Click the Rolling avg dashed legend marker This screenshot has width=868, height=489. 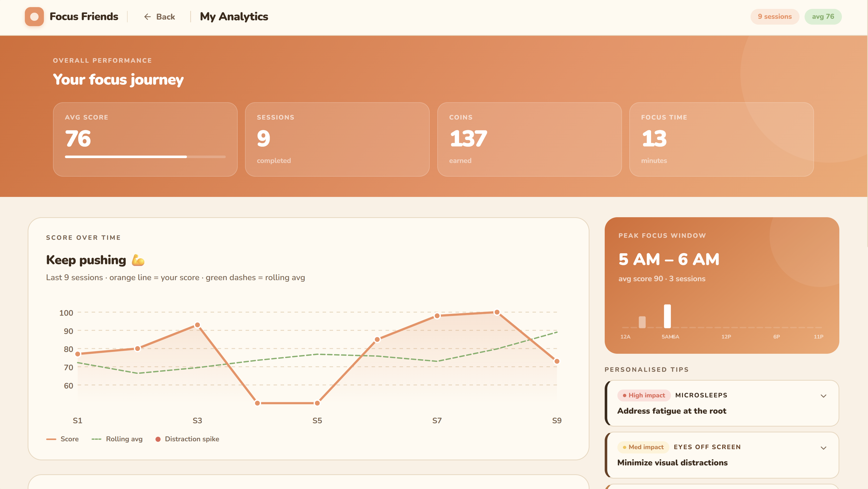point(96,439)
